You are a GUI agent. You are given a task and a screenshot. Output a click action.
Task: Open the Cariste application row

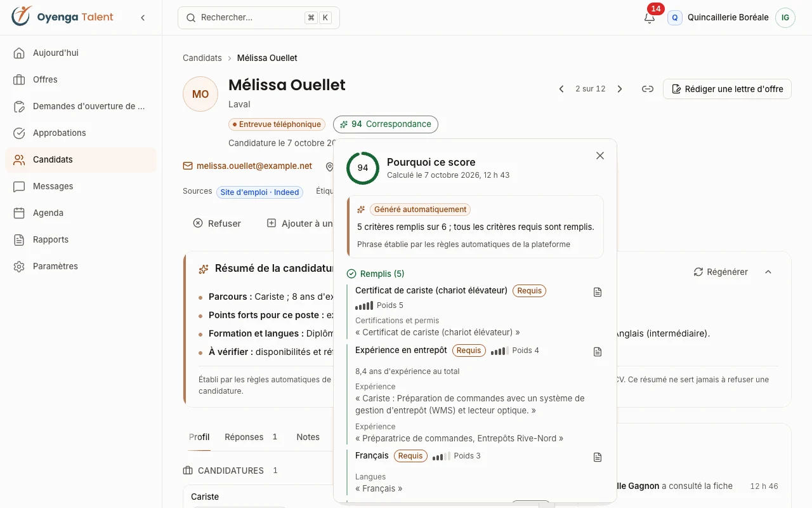206,497
